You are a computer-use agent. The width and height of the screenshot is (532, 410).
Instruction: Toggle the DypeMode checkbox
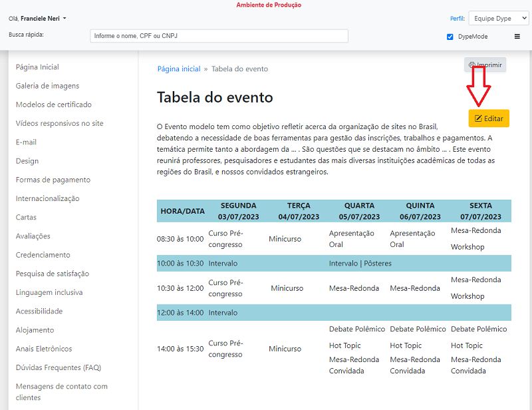450,37
